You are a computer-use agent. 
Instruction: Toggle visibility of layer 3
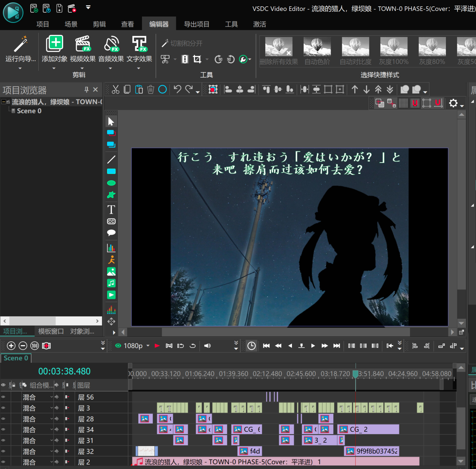(3, 408)
